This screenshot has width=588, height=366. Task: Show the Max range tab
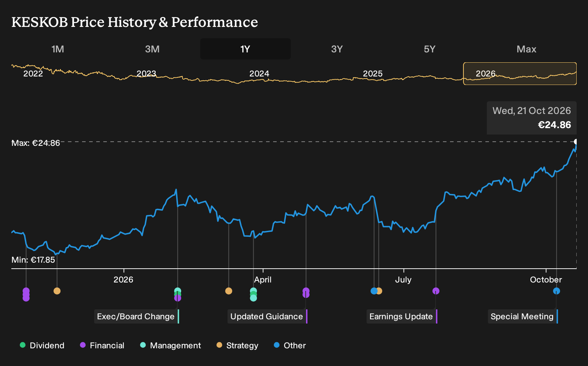(x=526, y=49)
